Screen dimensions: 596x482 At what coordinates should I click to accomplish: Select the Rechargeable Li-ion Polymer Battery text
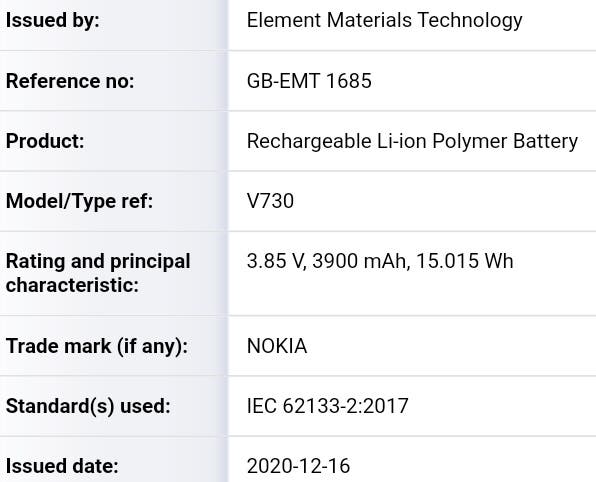[x=412, y=142]
